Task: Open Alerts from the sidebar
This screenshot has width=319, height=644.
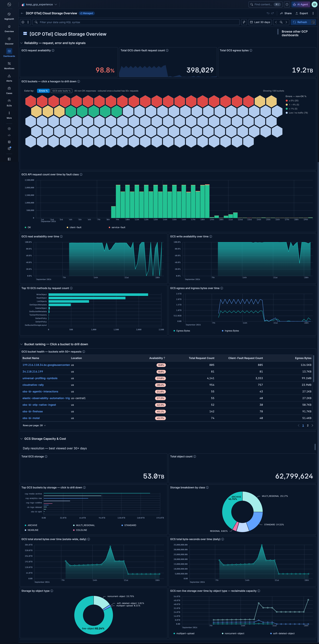Action: click(9, 78)
